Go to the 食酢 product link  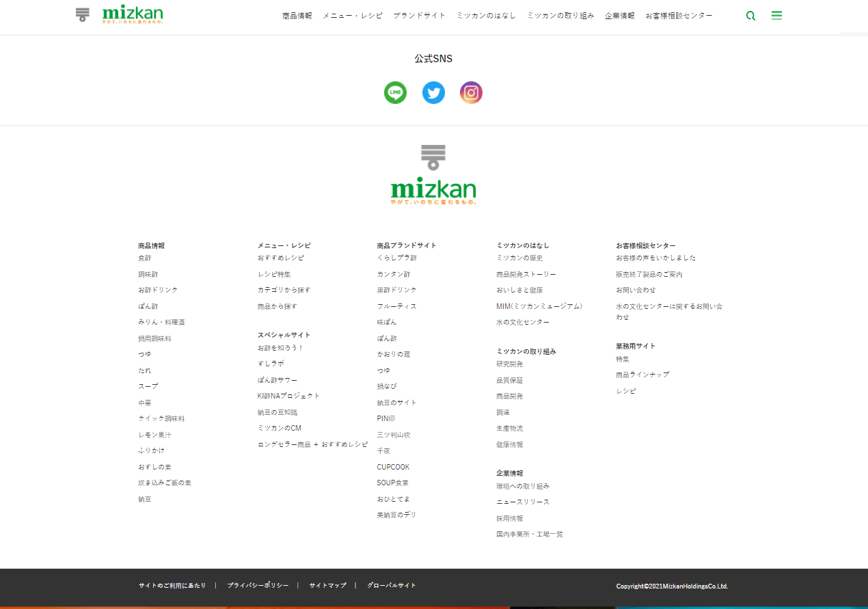click(x=145, y=258)
